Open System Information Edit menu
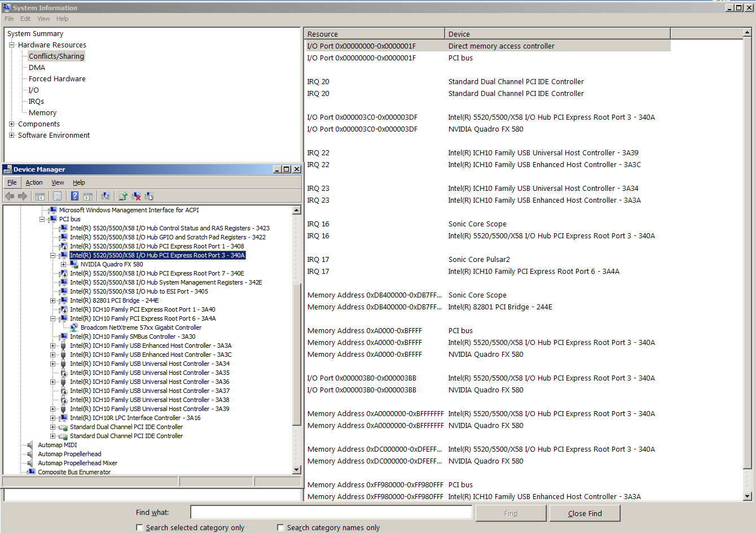Viewport: 756px width, 533px height. point(25,19)
